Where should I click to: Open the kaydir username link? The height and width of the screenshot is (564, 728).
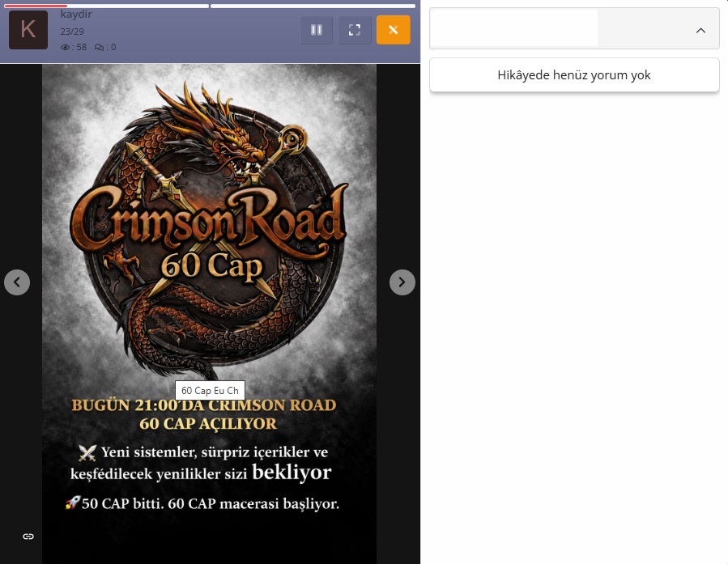click(76, 15)
